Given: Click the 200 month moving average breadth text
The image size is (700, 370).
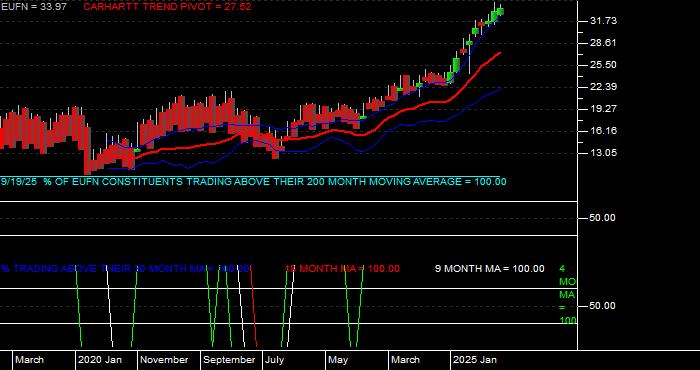Looking at the screenshot, I should click(254, 182).
